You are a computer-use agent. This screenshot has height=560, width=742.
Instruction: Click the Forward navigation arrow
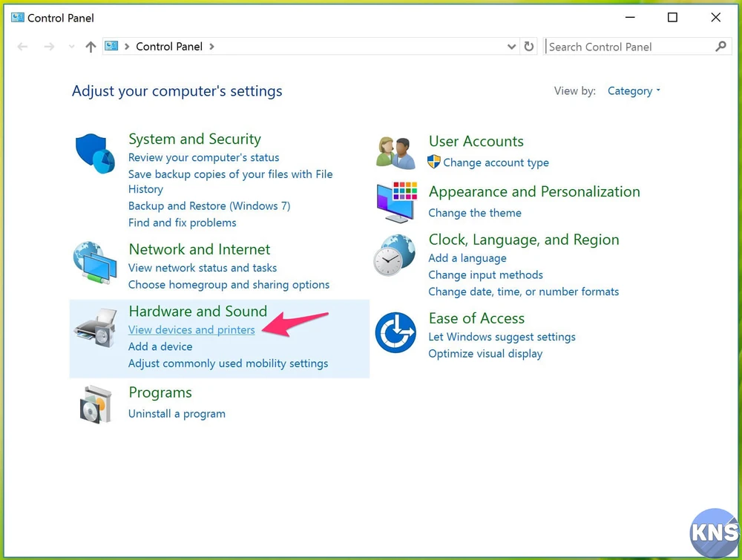point(49,46)
